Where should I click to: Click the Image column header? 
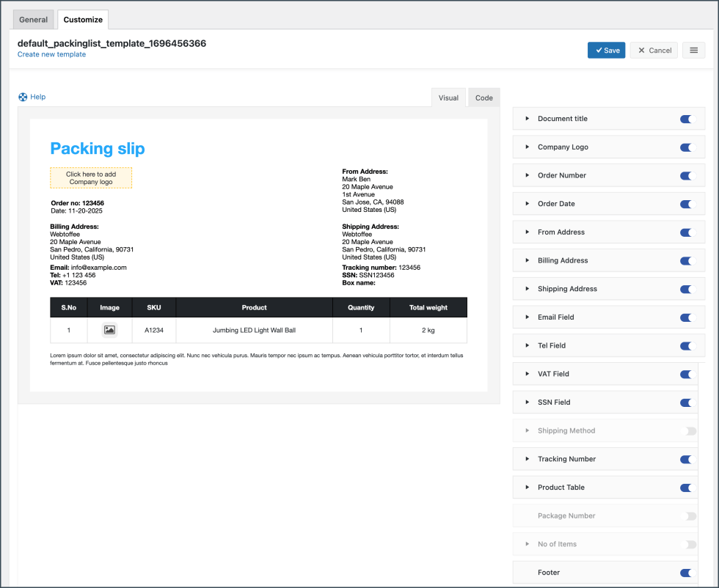[109, 307]
